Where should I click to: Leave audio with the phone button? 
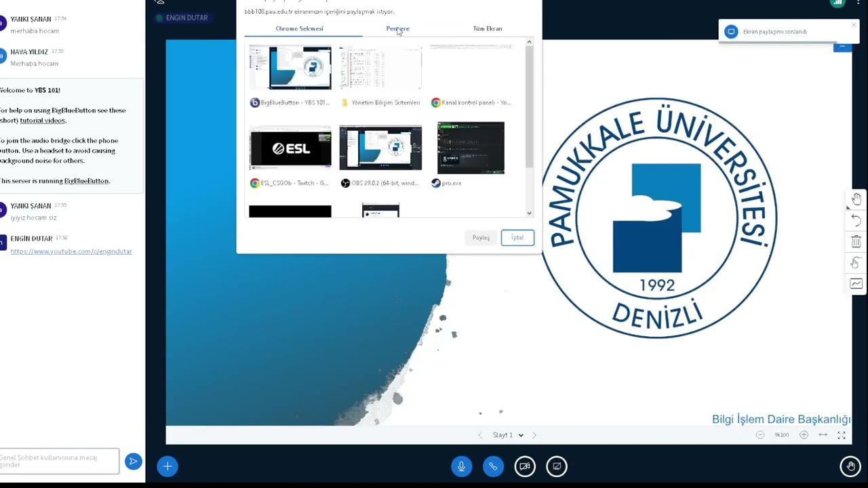click(493, 466)
